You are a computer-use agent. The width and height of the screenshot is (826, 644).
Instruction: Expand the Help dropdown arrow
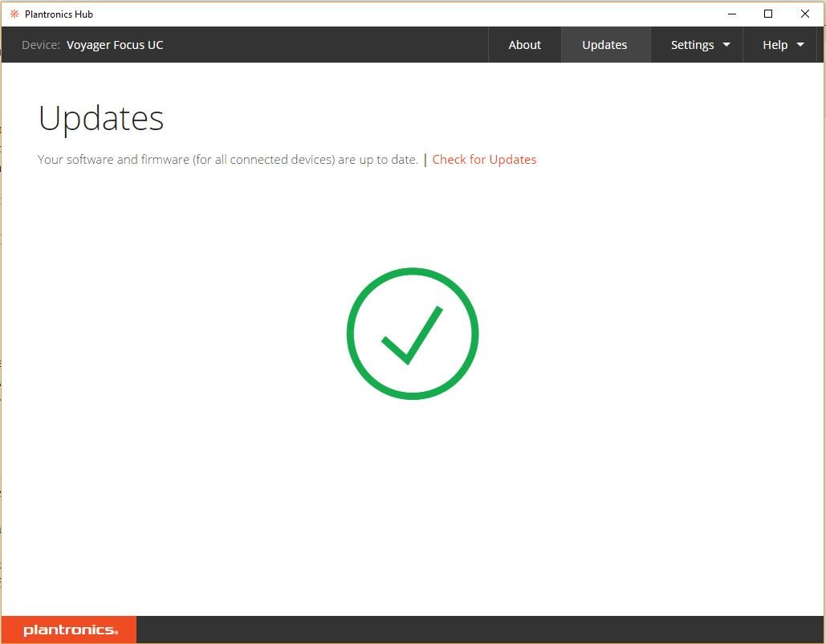pos(800,45)
